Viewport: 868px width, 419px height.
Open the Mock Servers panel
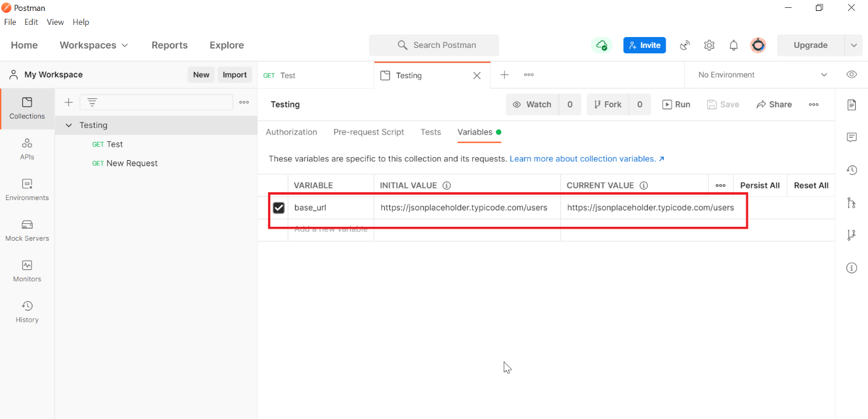click(x=27, y=230)
